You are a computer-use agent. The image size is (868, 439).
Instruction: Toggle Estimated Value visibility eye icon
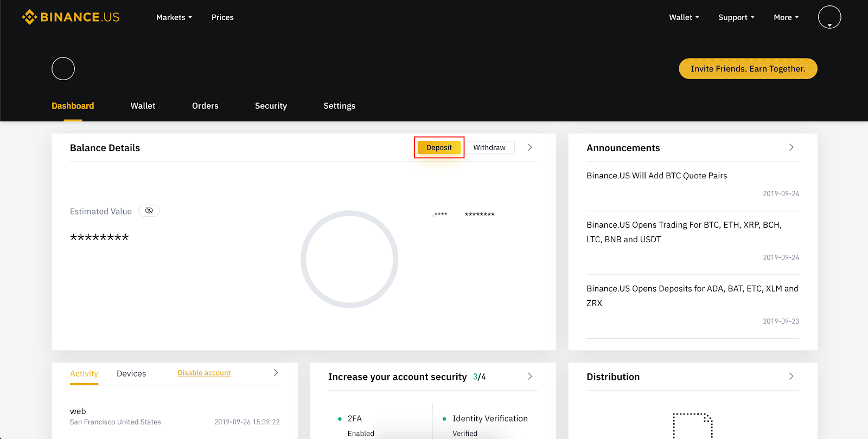click(x=149, y=211)
